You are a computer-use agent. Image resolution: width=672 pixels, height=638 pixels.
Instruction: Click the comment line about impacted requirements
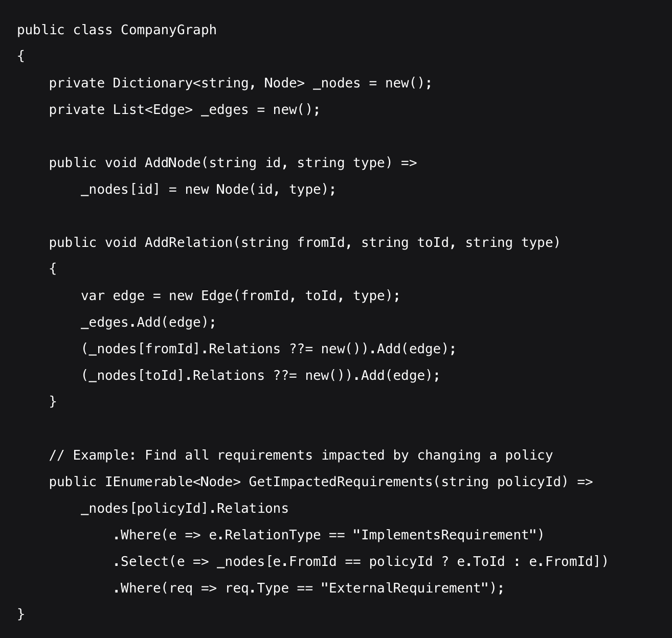pyautogui.click(x=301, y=455)
